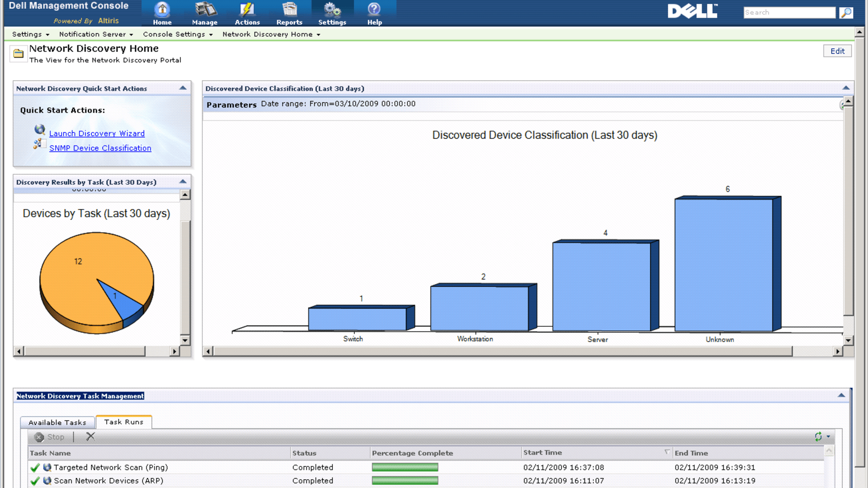Click the globe icon next to Launch Discovery Wizard
The height and width of the screenshot is (488, 868).
(x=40, y=129)
